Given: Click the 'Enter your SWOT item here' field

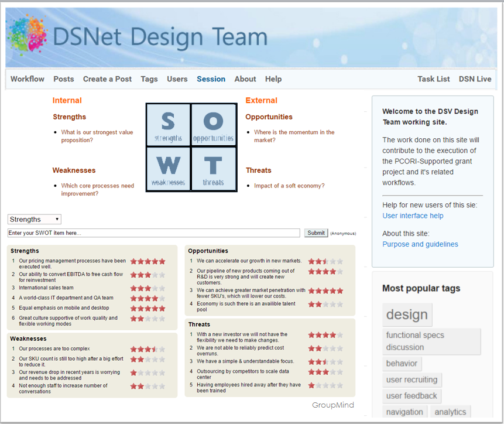Looking at the screenshot, I should point(153,233).
